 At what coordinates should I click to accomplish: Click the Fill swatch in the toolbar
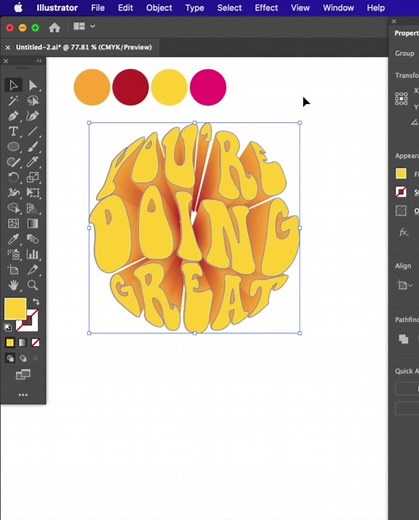[x=15, y=309]
